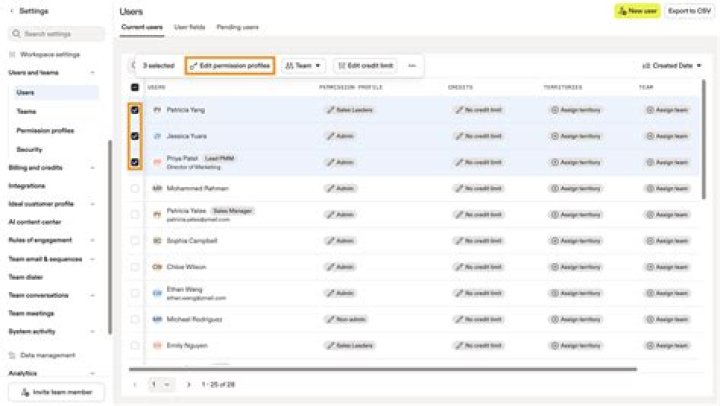Open Security in the sidebar
Screen dimensions: 720x406
29,149
